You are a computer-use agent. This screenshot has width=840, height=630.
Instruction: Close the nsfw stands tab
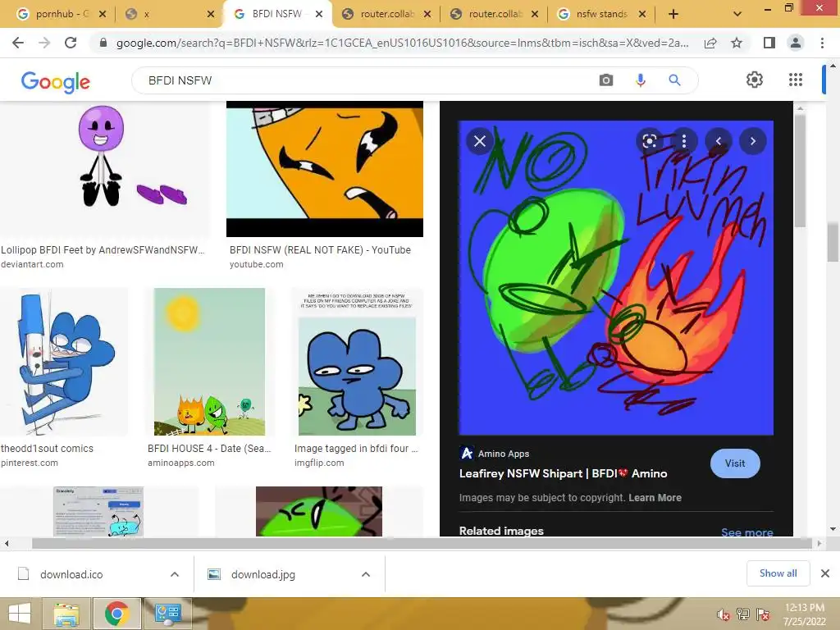[x=642, y=15]
